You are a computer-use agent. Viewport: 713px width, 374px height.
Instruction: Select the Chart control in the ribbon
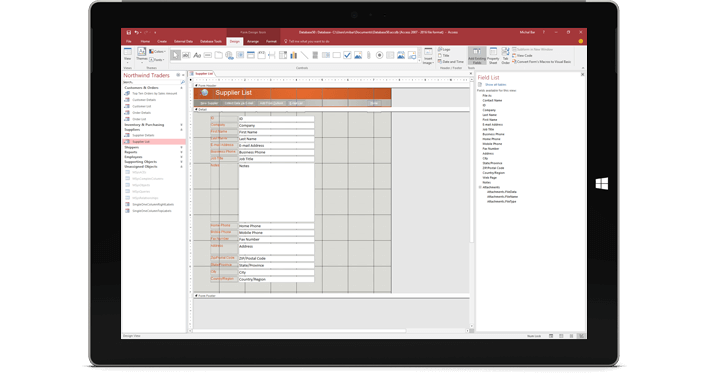[x=293, y=55]
